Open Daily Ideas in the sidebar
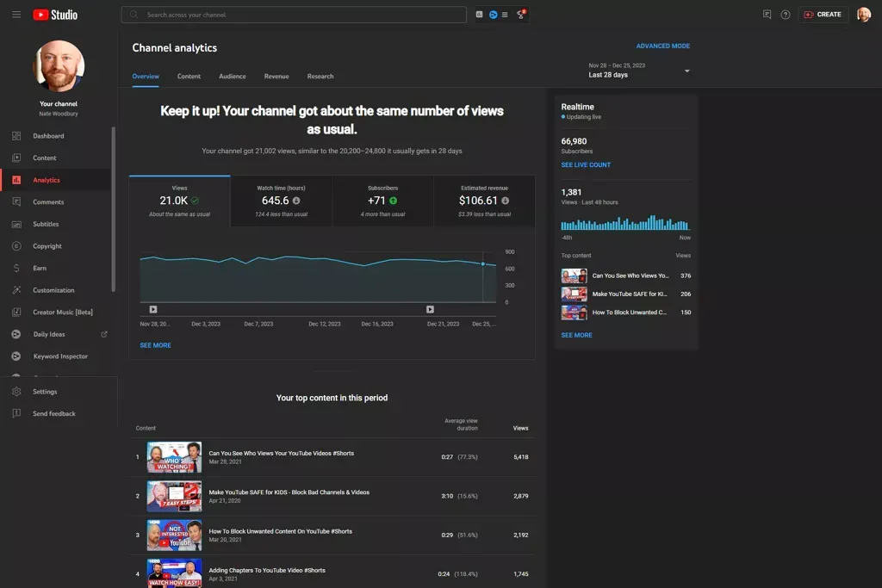 56,334
